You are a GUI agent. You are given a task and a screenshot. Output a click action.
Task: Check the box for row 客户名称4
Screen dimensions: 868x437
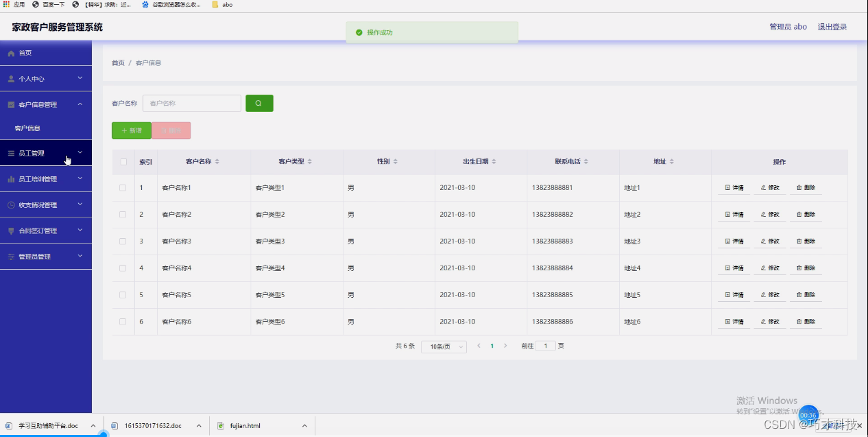pyautogui.click(x=123, y=268)
